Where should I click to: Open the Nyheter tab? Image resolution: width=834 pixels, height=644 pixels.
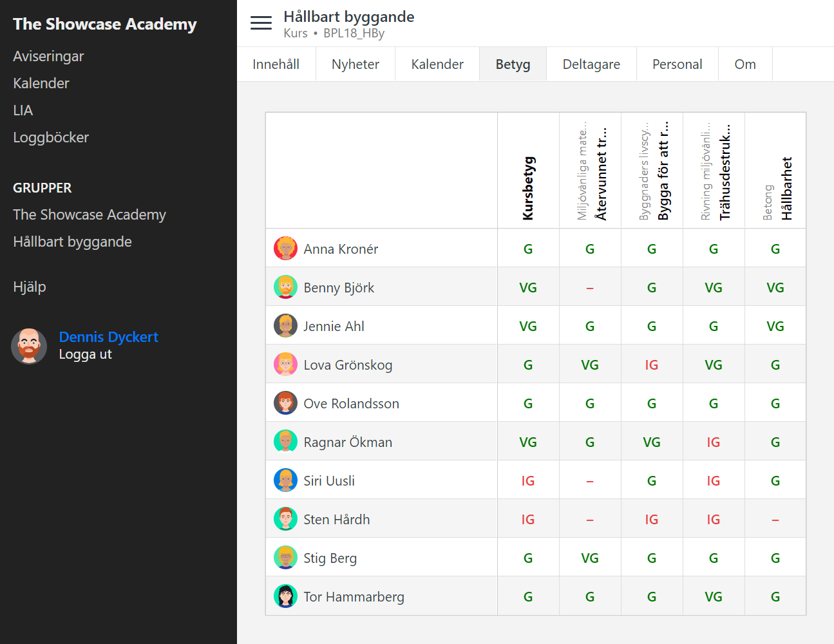coord(355,64)
